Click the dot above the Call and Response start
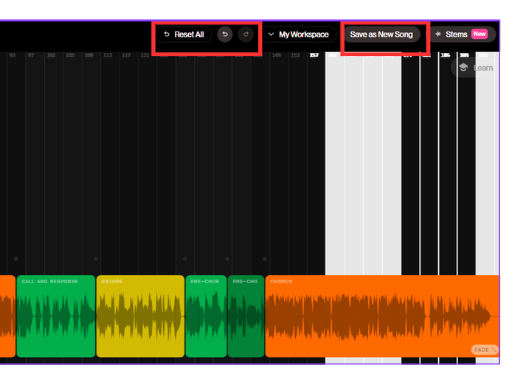Image resolution: width=515 pixels, height=371 pixels. coord(16,259)
